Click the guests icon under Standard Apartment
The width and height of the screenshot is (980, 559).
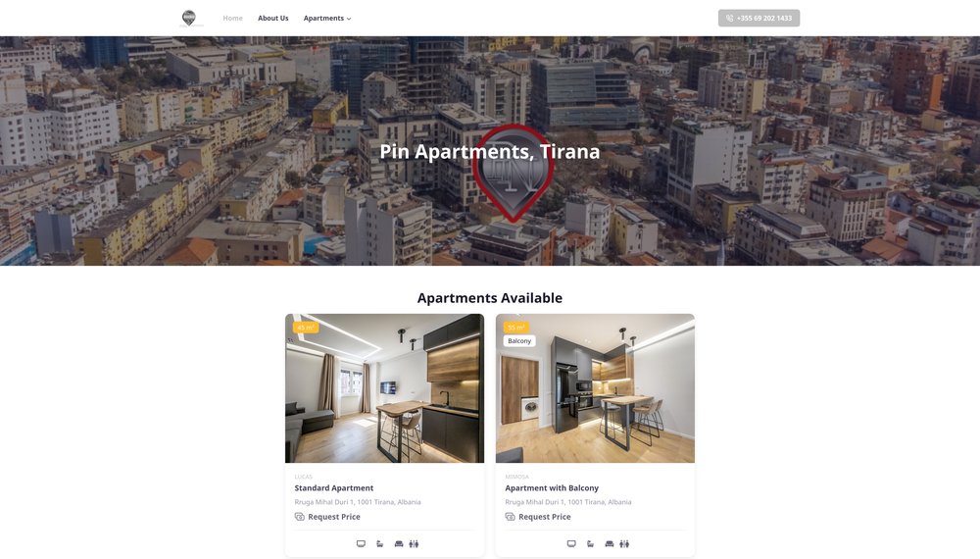coord(414,544)
